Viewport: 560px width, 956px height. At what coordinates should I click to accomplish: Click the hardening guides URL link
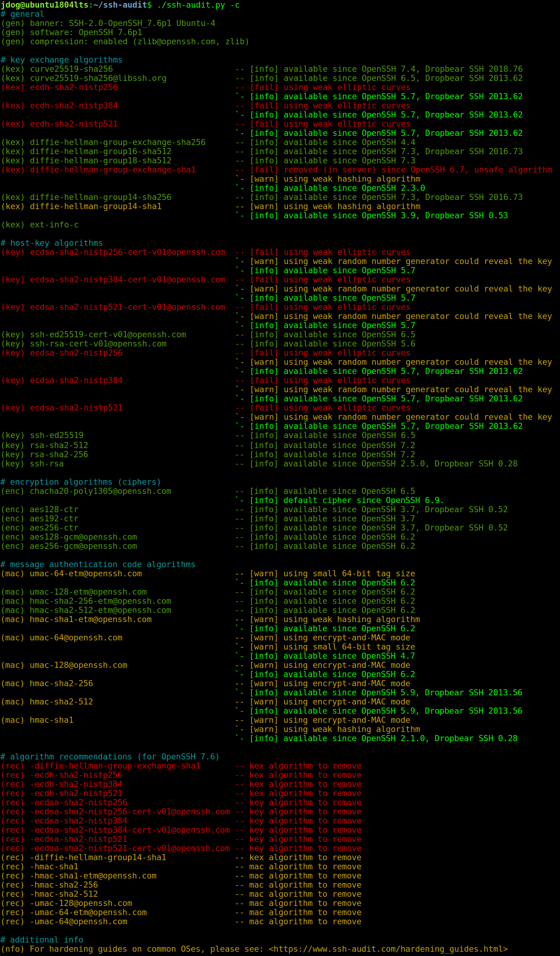click(x=388, y=950)
